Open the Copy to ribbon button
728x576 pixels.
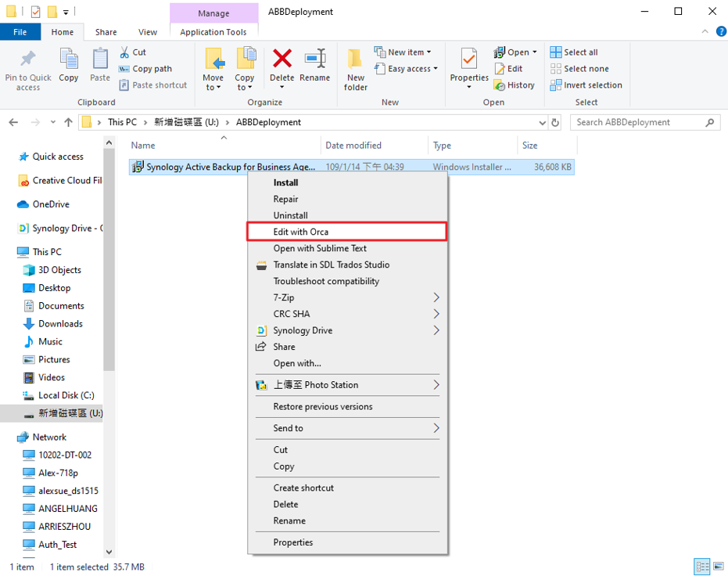(x=245, y=69)
